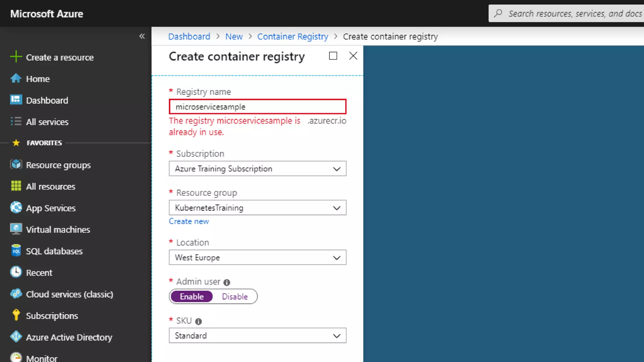Viewport: 644px width, 362px height.
Task: Click the Create a resource plus icon
Action: [16, 57]
